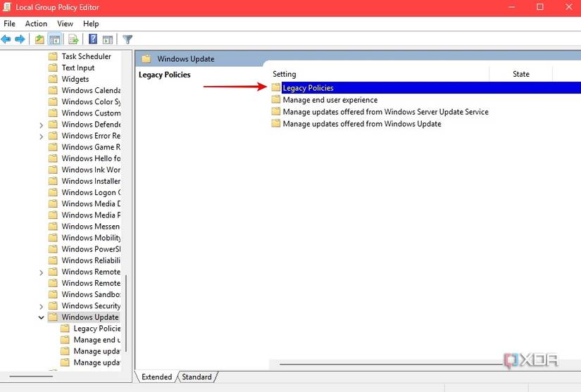Select Windows Installer tree item
The width and height of the screenshot is (581, 392).
[91, 181]
